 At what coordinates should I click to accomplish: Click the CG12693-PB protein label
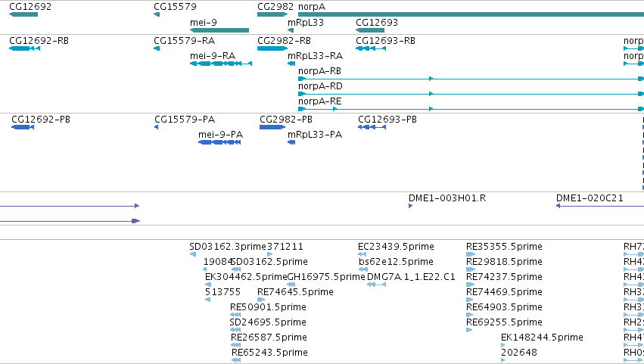[387, 120]
